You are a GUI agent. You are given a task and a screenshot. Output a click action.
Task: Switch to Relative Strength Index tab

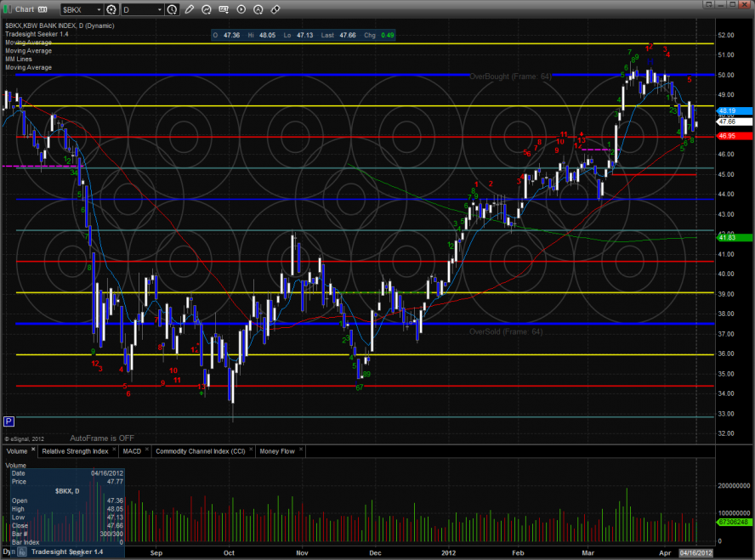point(75,451)
